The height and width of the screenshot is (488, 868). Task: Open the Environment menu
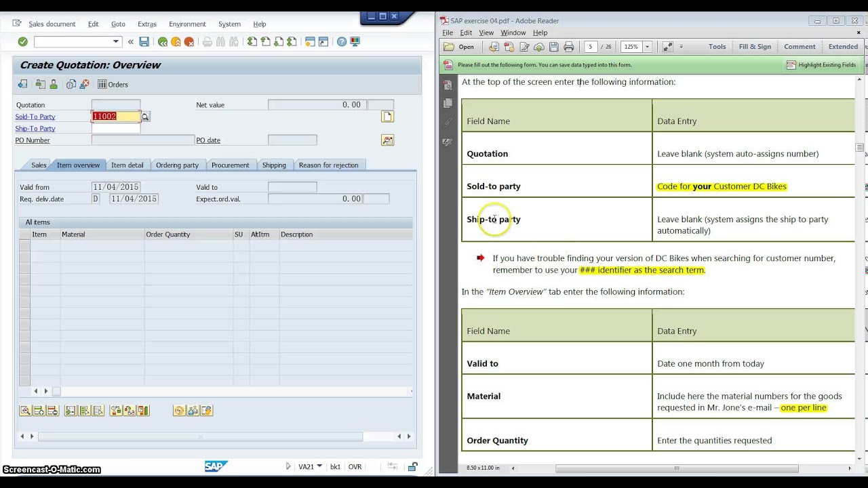click(x=187, y=24)
